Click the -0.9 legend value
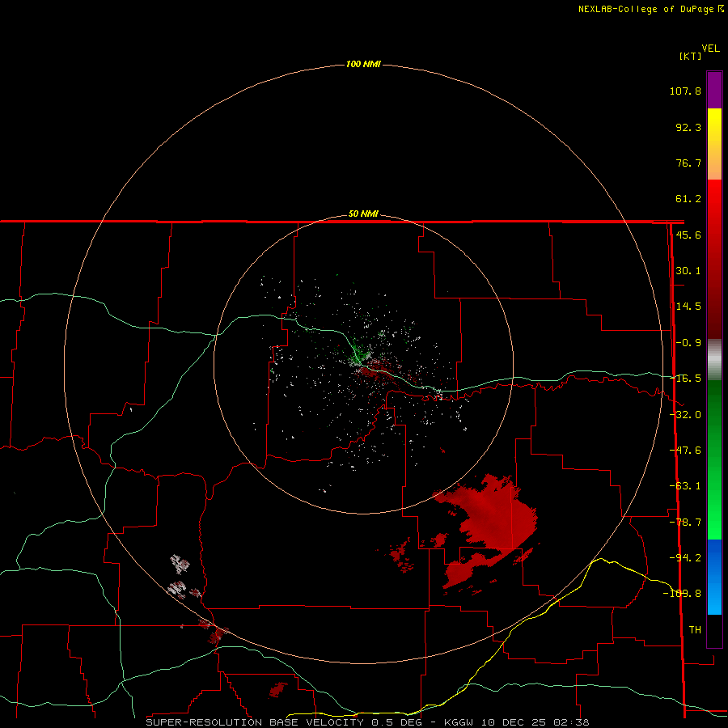 [688, 343]
